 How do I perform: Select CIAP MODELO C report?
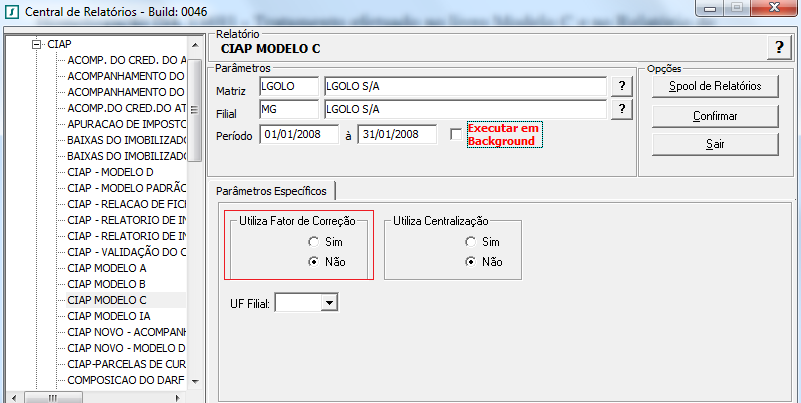(107, 300)
